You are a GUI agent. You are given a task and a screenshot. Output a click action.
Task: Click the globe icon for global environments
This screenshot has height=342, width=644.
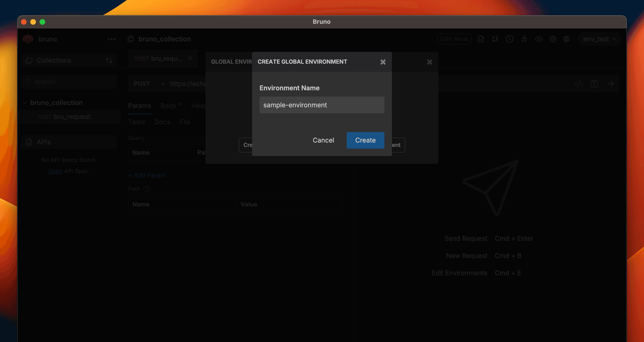coord(566,39)
